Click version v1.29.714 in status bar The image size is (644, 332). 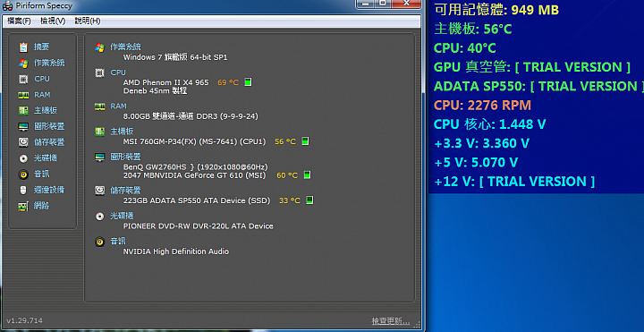click(25, 320)
